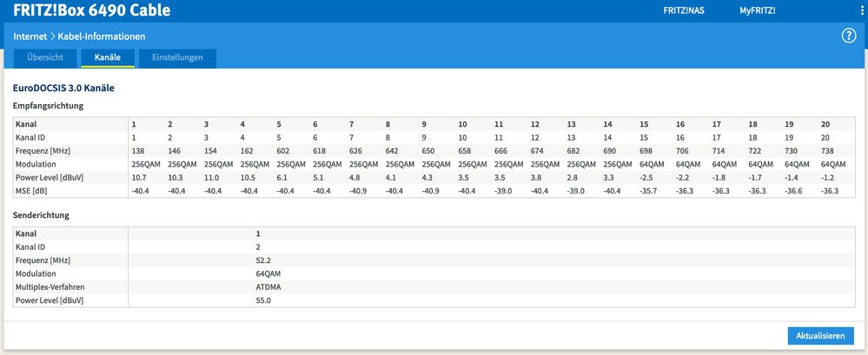
Task: Select the EuroDOCSIS 3.0 Kanäle heading
Action: pyautogui.click(x=63, y=88)
